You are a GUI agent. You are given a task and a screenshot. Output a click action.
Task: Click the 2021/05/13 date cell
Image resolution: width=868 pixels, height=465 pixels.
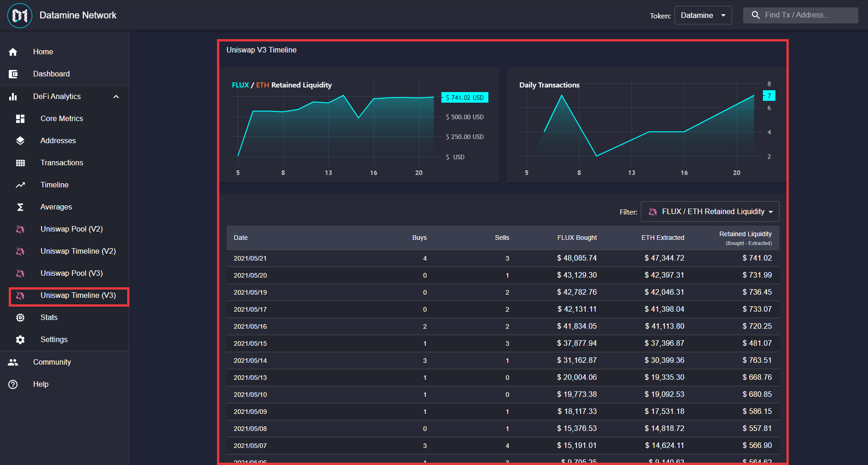click(x=250, y=378)
